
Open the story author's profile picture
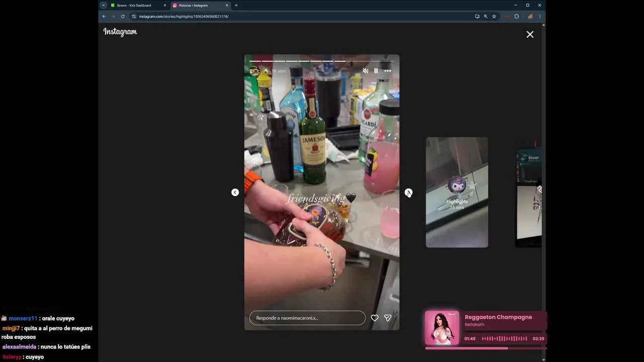click(255, 71)
